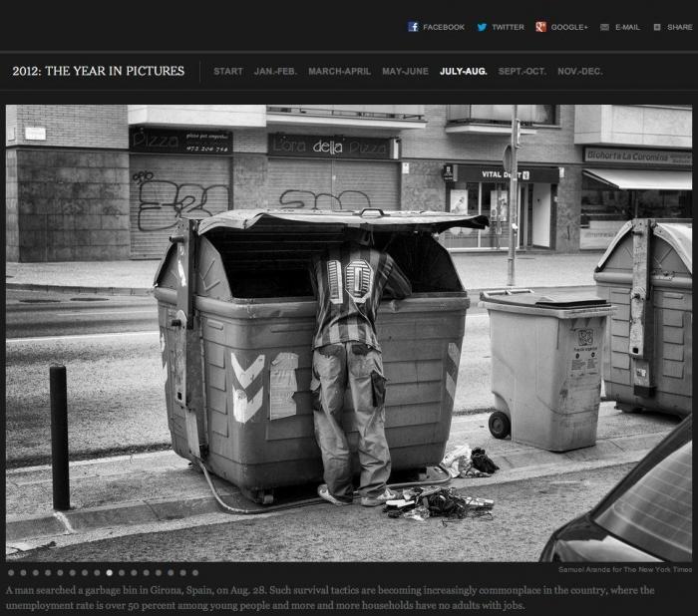Open the MARCH-APRIL section

tap(339, 71)
